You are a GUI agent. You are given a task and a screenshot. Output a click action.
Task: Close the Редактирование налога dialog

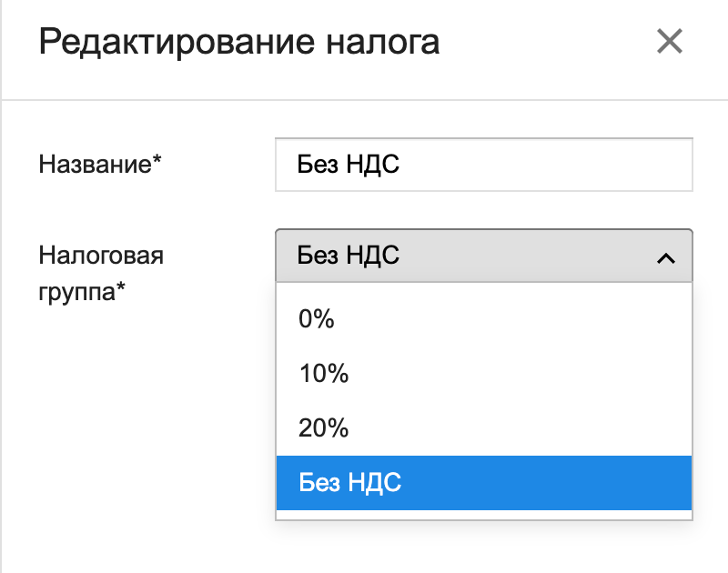coord(669,42)
